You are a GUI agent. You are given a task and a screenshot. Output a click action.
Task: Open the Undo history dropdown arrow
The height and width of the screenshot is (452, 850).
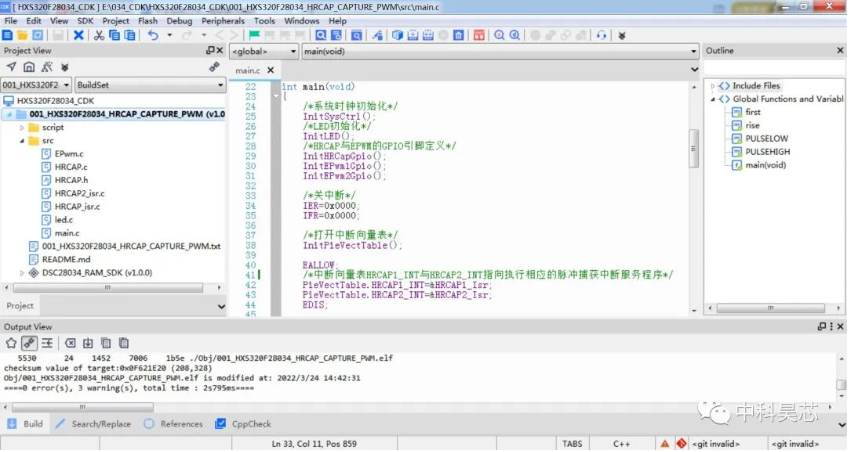tap(170, 35)
